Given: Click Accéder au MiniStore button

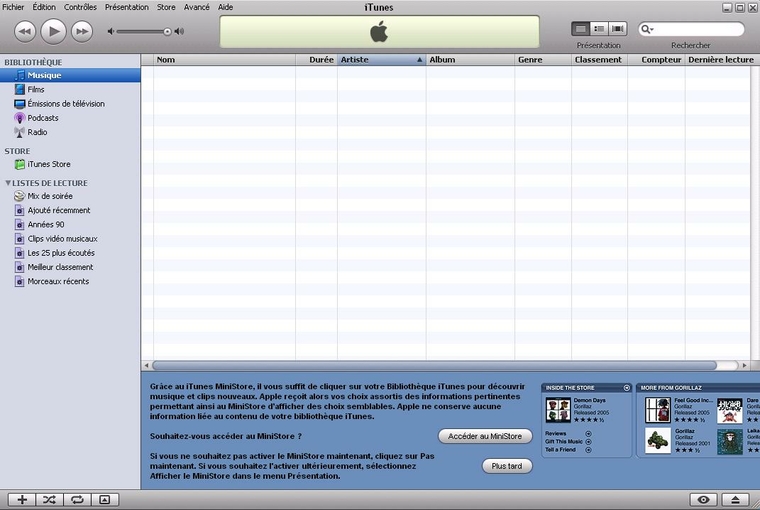Looking at the screenshot, I should point(485,436).
